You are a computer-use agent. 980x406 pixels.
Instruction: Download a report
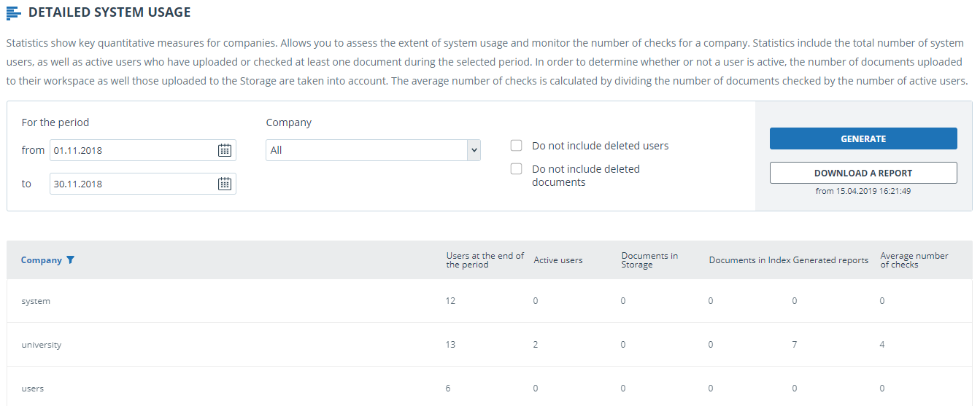pyautogui.click(x=863, y=173)
